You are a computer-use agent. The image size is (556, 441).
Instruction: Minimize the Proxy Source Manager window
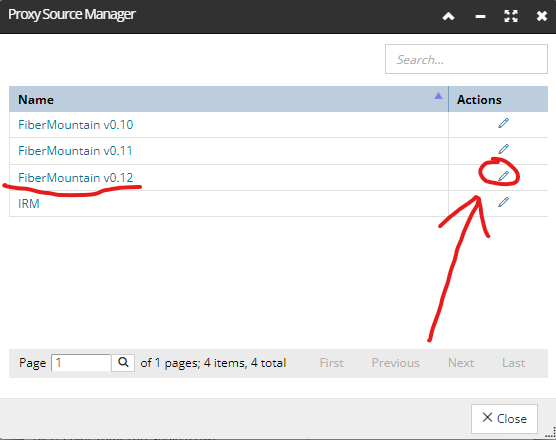click(480, 17)
